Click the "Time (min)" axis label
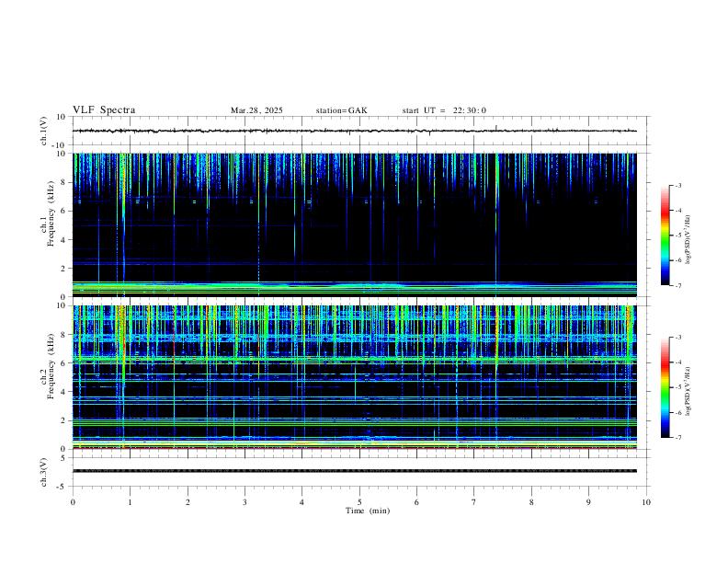This screenshot has height=563, width=728. 368,511
